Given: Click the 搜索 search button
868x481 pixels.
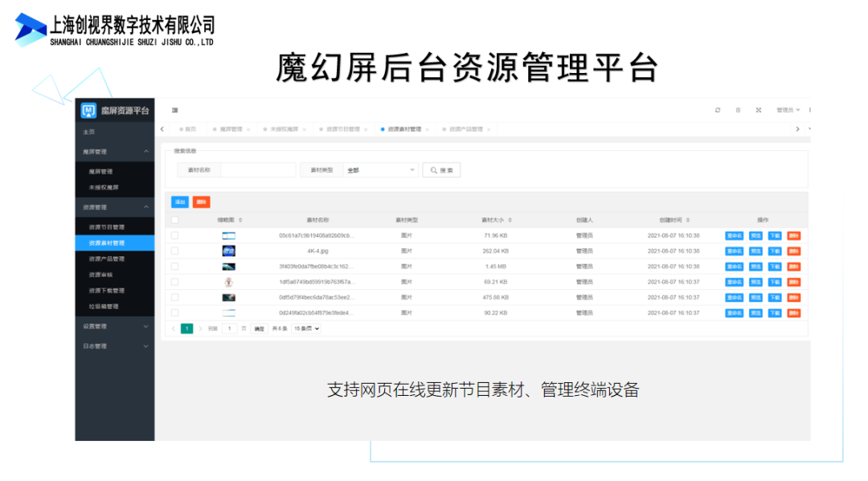Looking at the screenshot, I should (441, 169).
